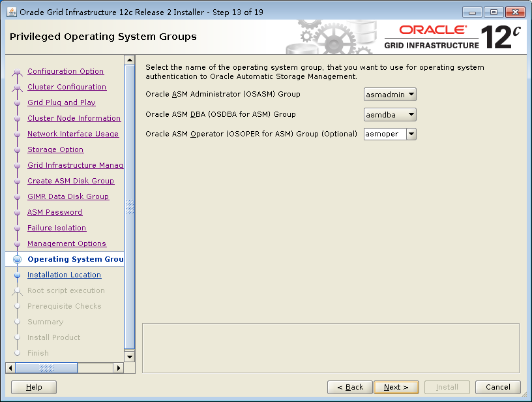The width and height of the screenshot is (532, 402).
Task: Click the Help button
Action: pyautogui.click(x=34, y=387)
